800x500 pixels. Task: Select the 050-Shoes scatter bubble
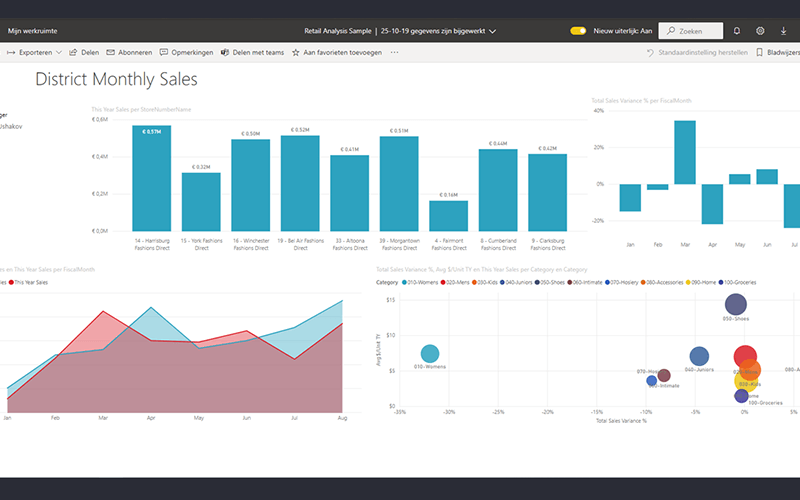point(736,305)
